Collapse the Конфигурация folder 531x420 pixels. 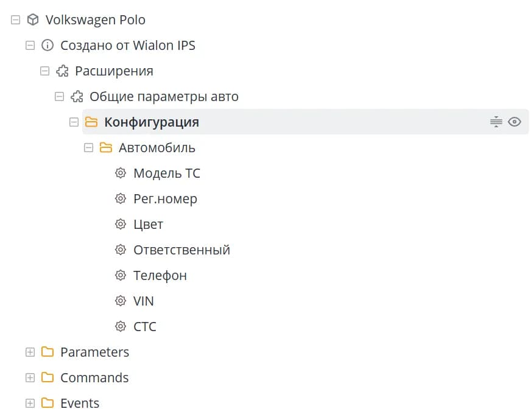click(74, 122)
